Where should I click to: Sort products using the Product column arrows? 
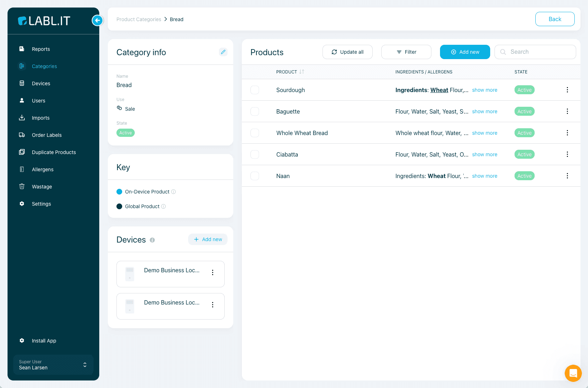pos(301,72)
